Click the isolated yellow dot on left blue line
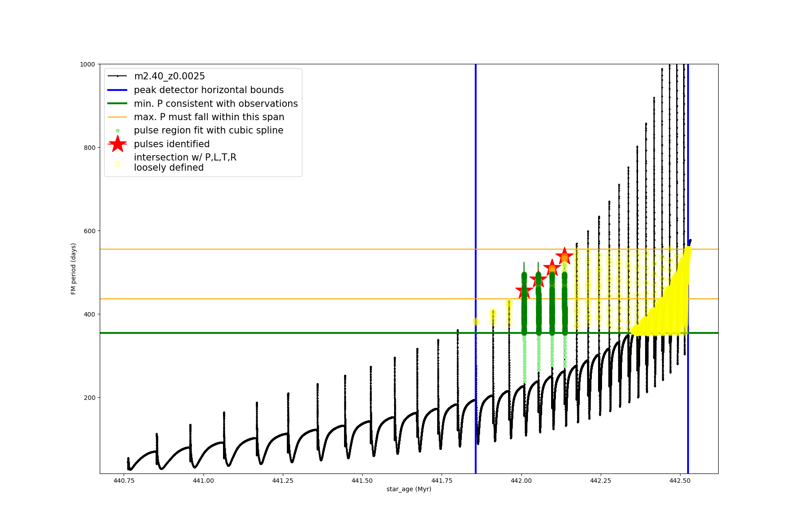The height and width of the screenshot is (532, 798). [476, 321]
